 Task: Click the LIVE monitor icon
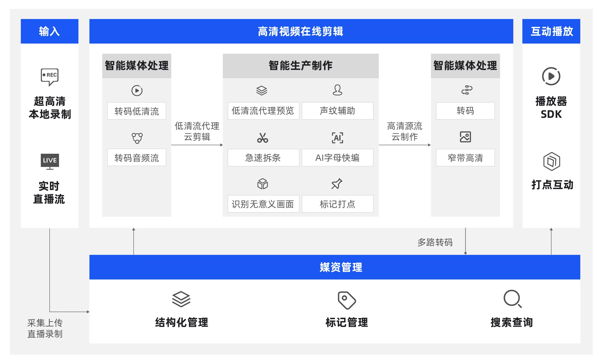point(50,161)
